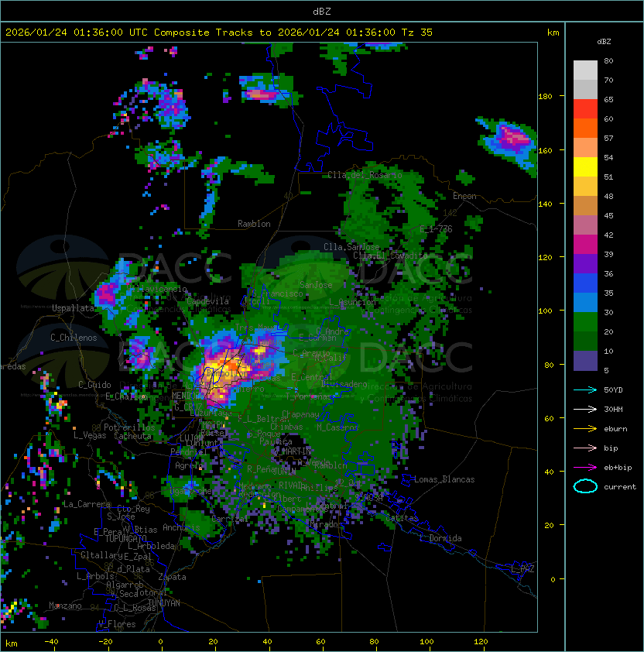Click the 'Anchoris' map label
This screenshot has width=644, height=652.
pyautogui.click(x=181, y=527)
